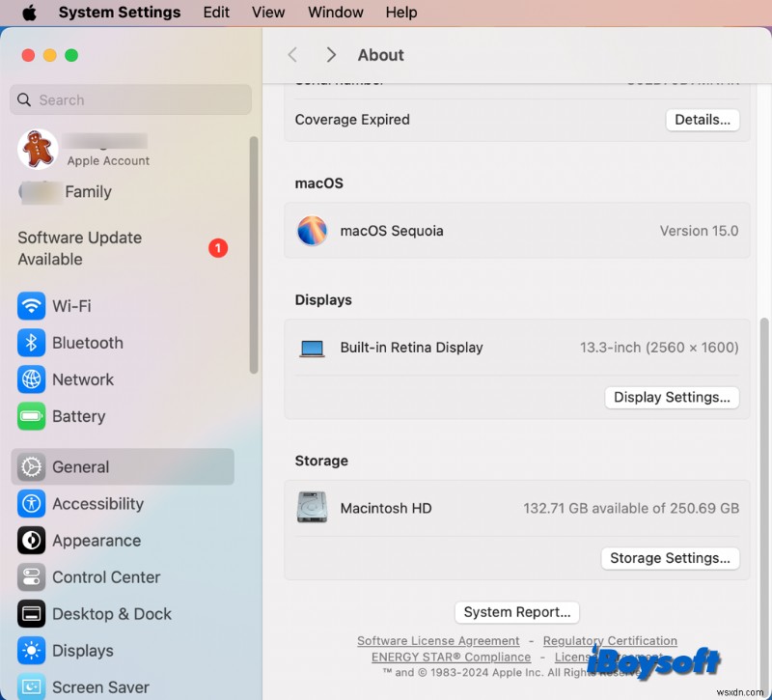Click the red Software Update badge
This screenshot has width=772, height=700.
[218, 248]
